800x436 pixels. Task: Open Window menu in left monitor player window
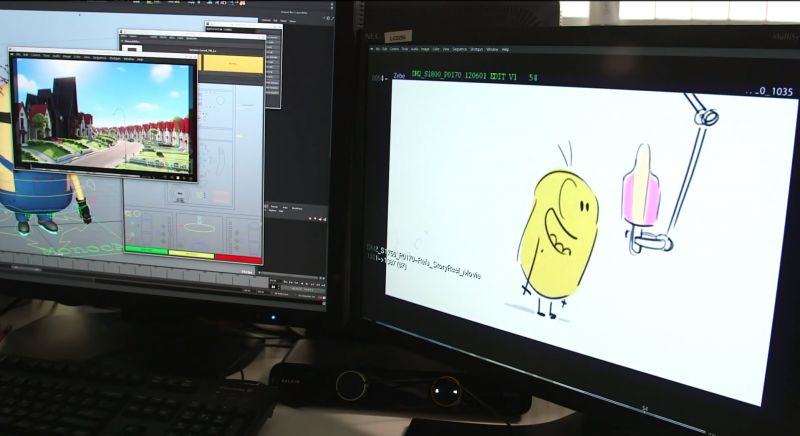(x=129, y=59)
